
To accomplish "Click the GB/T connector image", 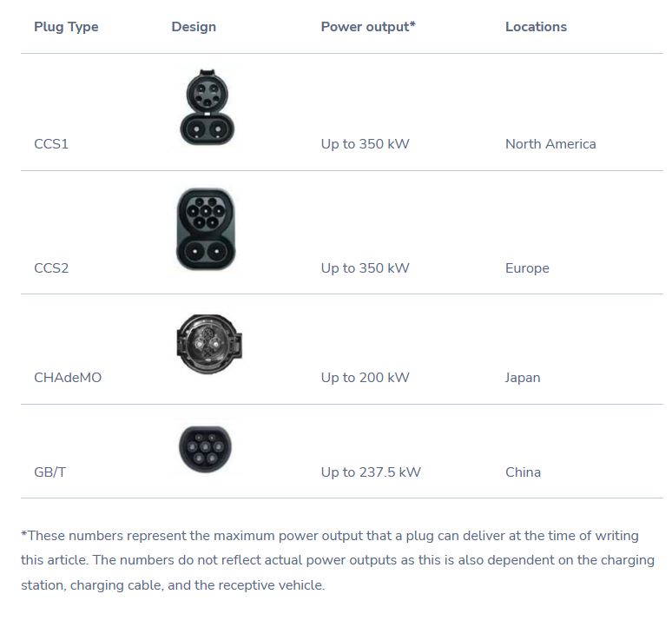I will [205, 449].
